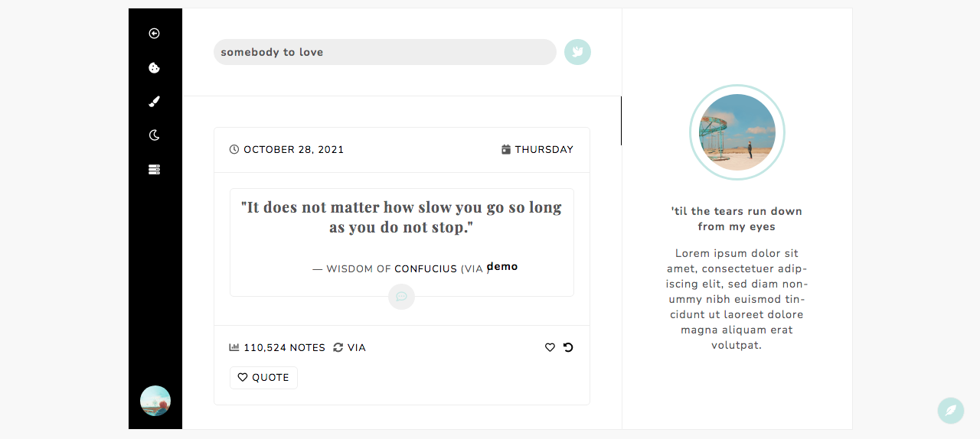Open the server stack icon in sidebar

tap(154, 169)
